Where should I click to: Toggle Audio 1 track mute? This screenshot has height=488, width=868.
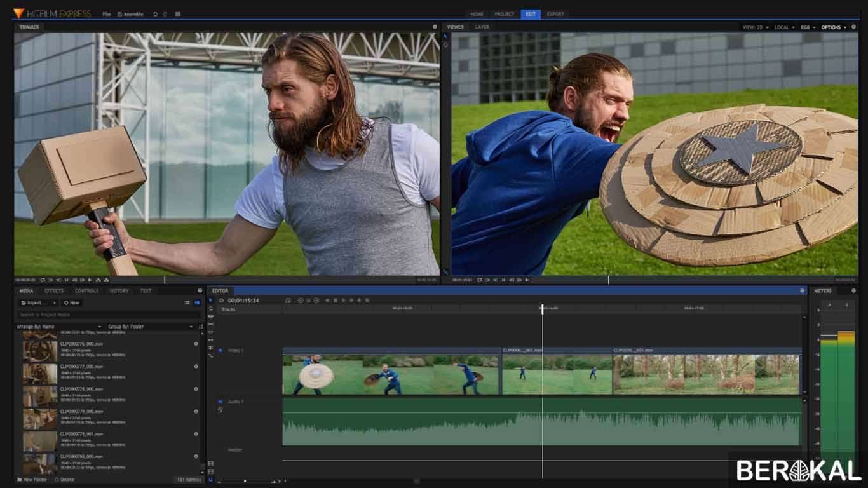220,402
